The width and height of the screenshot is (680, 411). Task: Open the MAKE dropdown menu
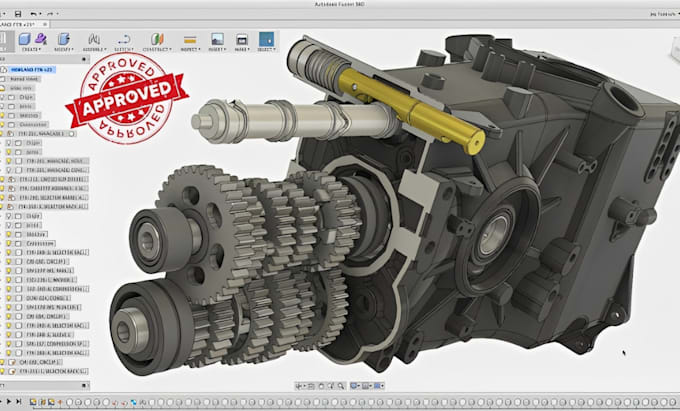pos(242,49)
